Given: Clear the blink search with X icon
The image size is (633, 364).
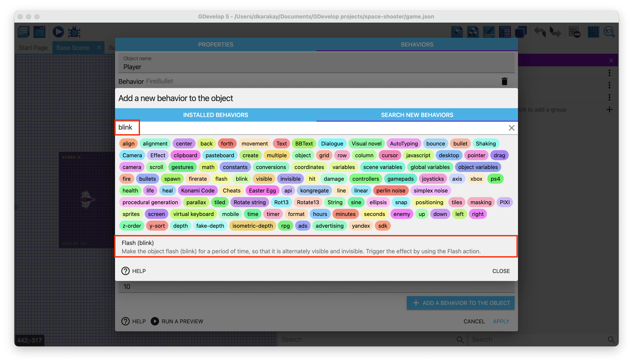Looking at the screenshot, I should (511, 128).
